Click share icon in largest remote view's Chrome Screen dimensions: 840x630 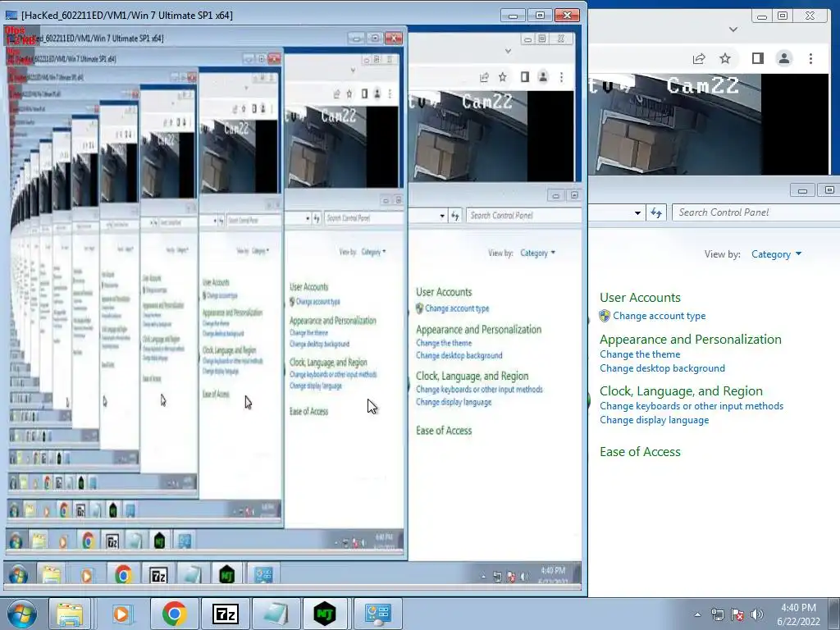[484, 77]
